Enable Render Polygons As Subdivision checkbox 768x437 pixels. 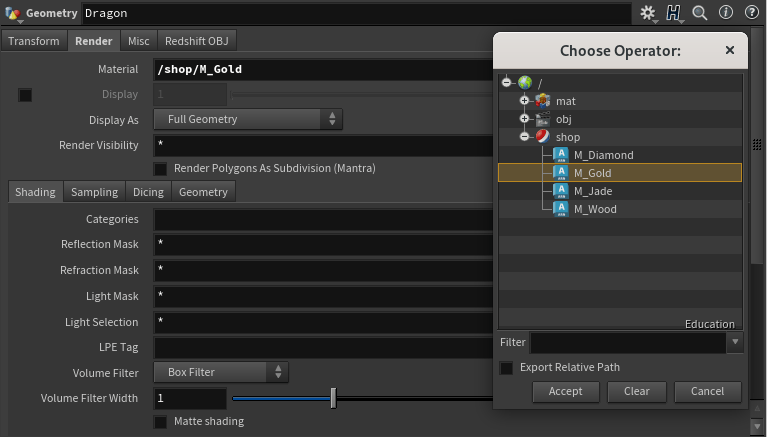click(x=160, y=169)
